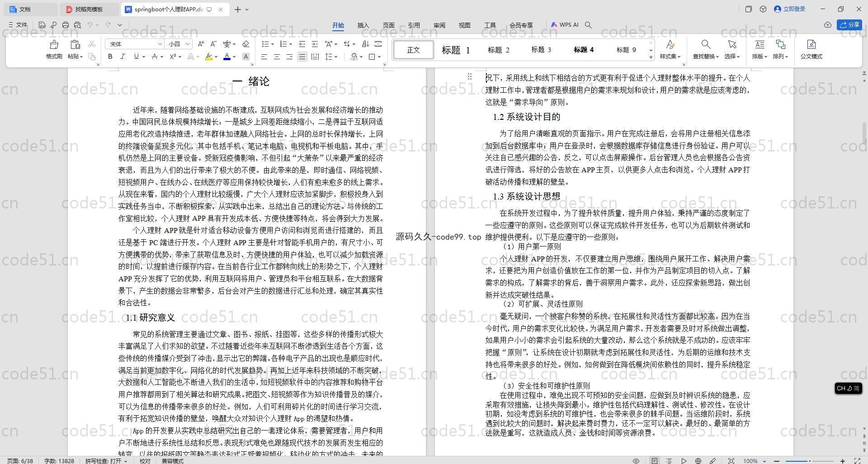868x464 pixels.
Task: Click the Format Painter (格式刷) icon
Action: click(54, 44)
